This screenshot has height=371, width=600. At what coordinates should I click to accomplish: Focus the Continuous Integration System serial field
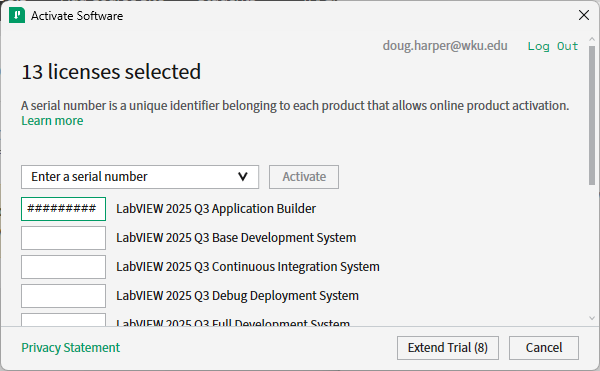click(64, 267)
